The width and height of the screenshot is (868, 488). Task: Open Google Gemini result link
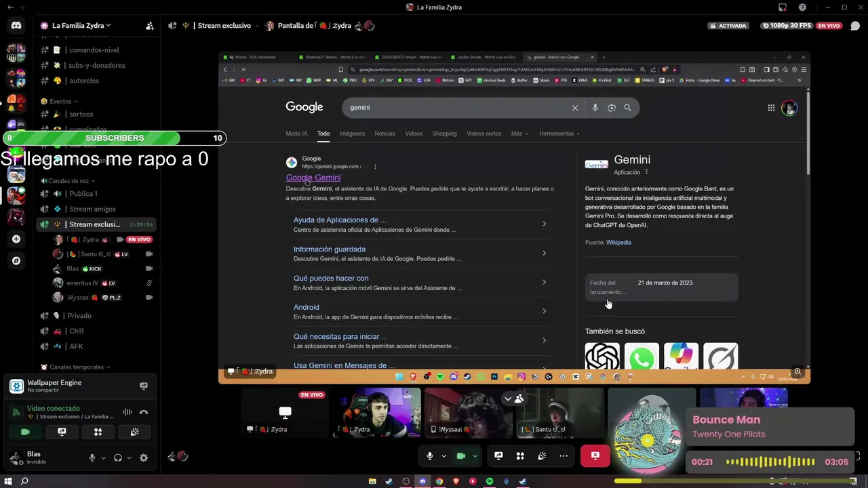[313, 178]
